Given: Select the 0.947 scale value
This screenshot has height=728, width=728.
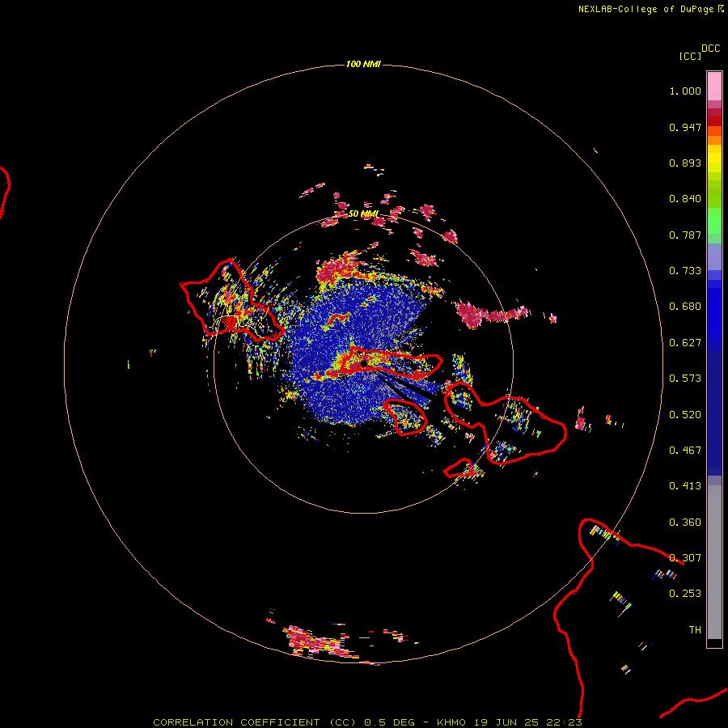Looking at the screenshot, I should coord(685,127).
